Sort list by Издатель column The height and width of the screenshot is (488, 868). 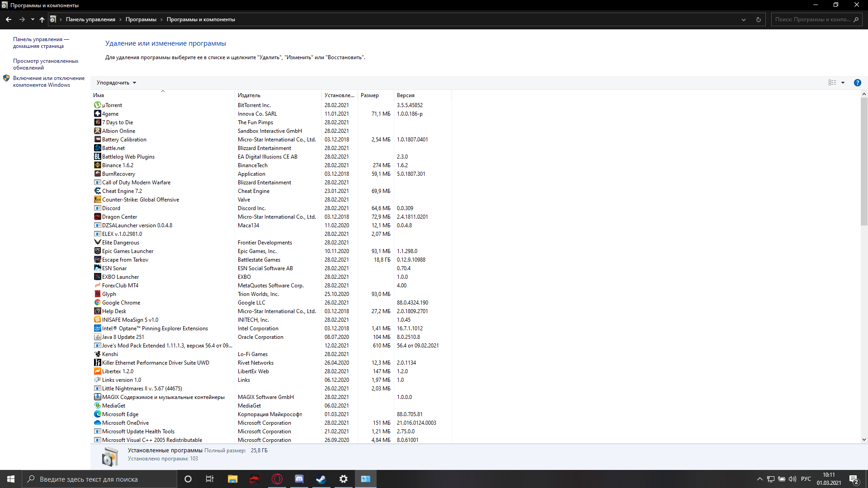278,95
